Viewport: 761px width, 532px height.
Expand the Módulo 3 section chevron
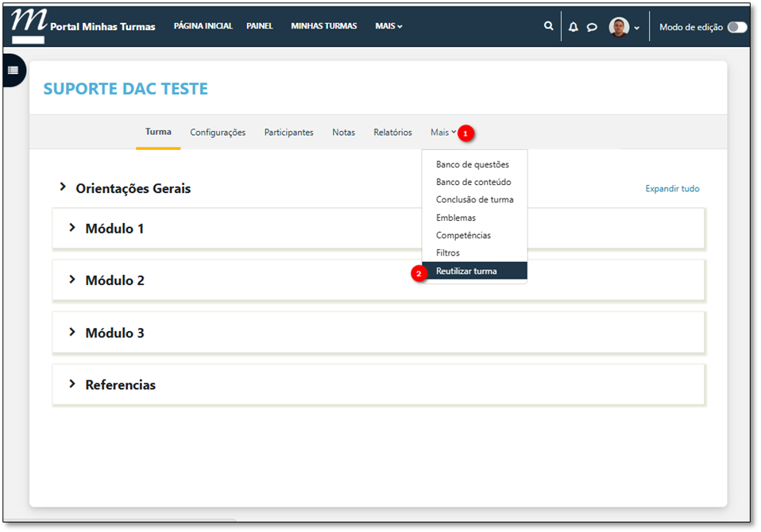[x=72, y=332]
